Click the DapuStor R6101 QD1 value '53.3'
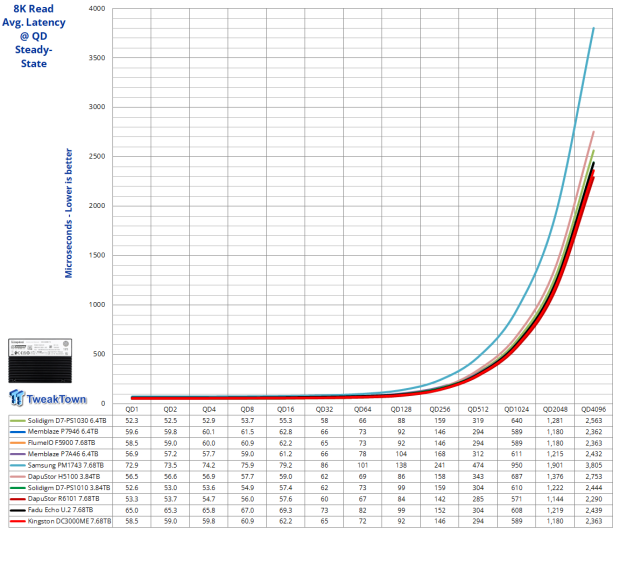The height and width of the screenshot is (568, 620). (132, 499)
